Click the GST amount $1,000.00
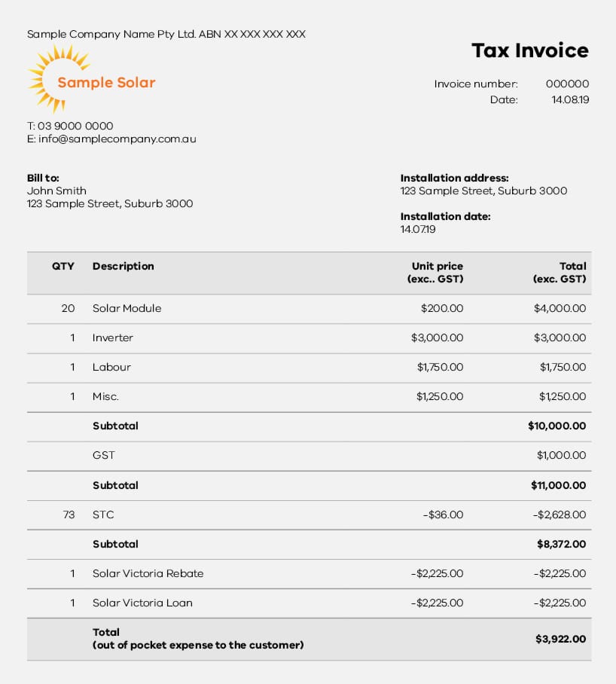Screen dimensions: 616x684 (561, 456)
